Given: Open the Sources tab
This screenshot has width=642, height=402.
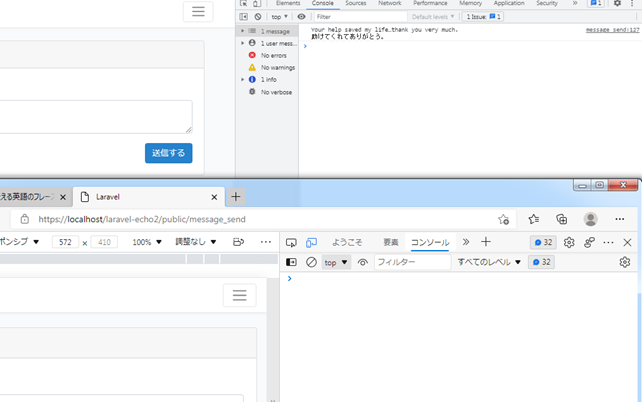Looking at the screenshot, I should click(355, 3).
